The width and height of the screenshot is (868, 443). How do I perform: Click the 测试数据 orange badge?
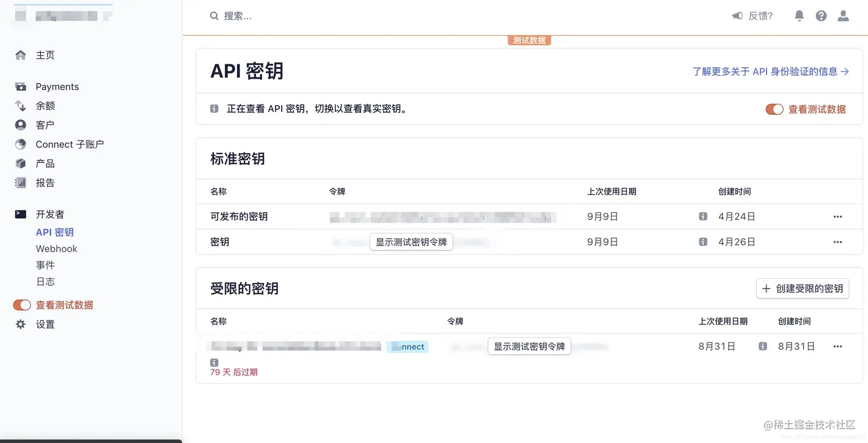pyautogui.click(x=529, y=40)
